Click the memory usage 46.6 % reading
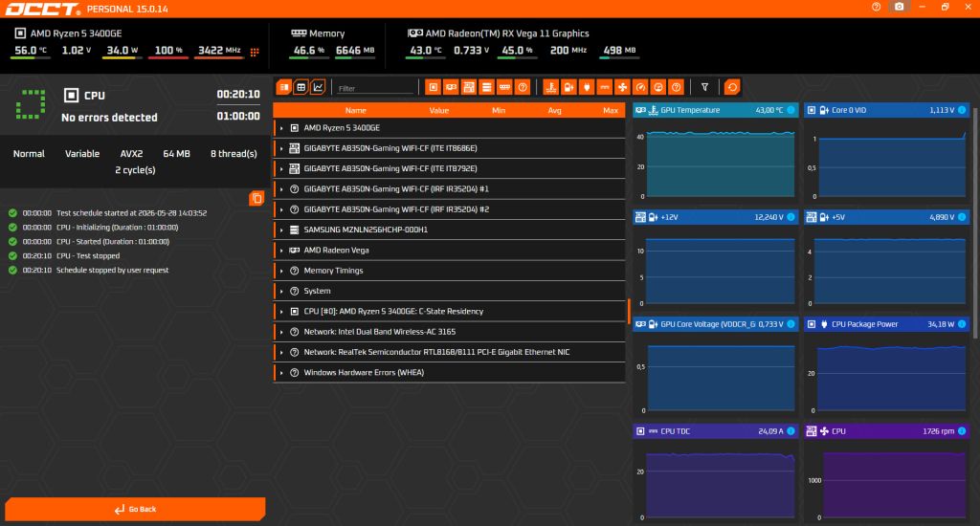Image resolution: width=980 pixels, height=526 pixels. pyautogui.click(x=309, y=51)
